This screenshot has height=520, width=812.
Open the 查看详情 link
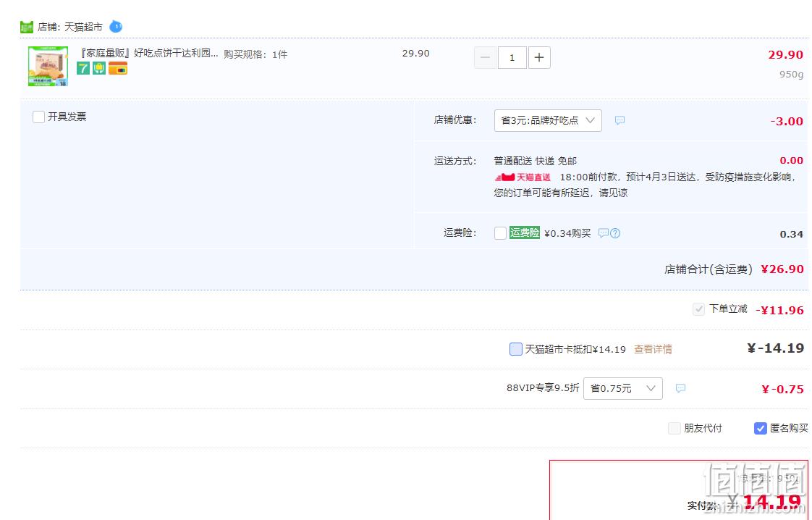(x=653, y=349)
